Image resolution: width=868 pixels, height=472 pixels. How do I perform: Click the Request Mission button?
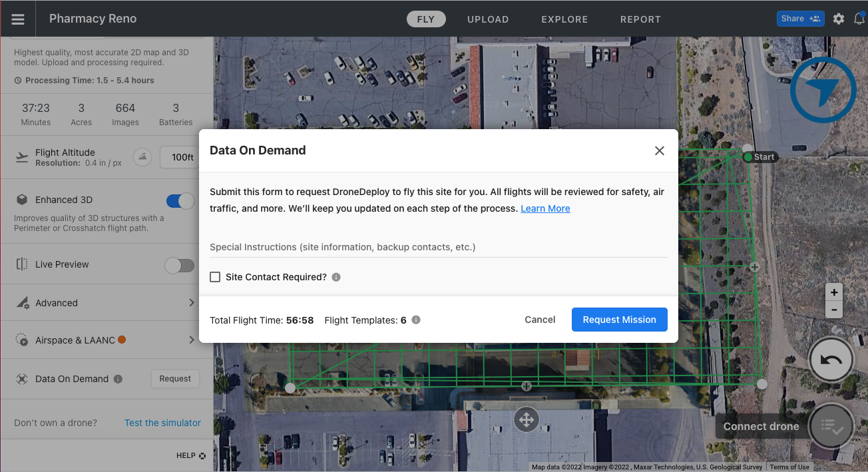coord(619,320)
